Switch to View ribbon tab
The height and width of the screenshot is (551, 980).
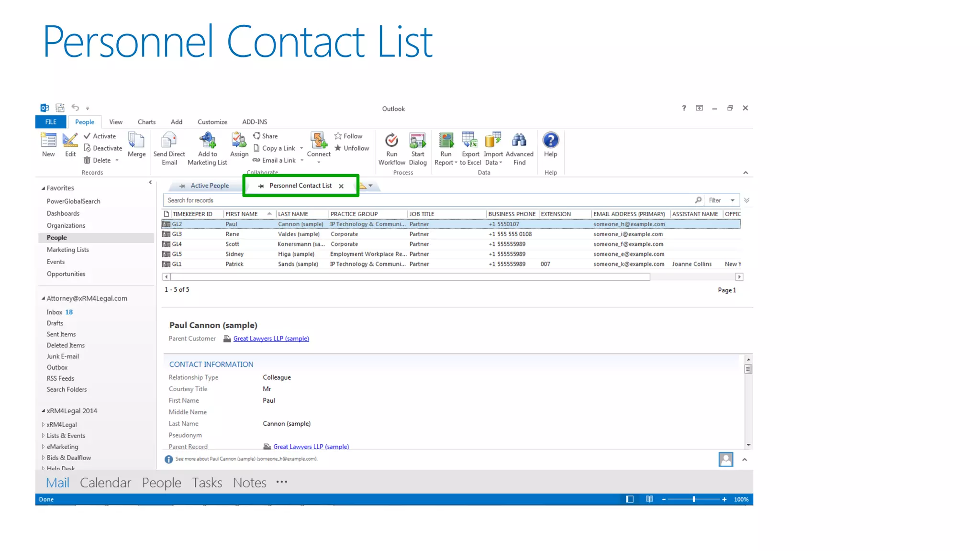(115, 122)
